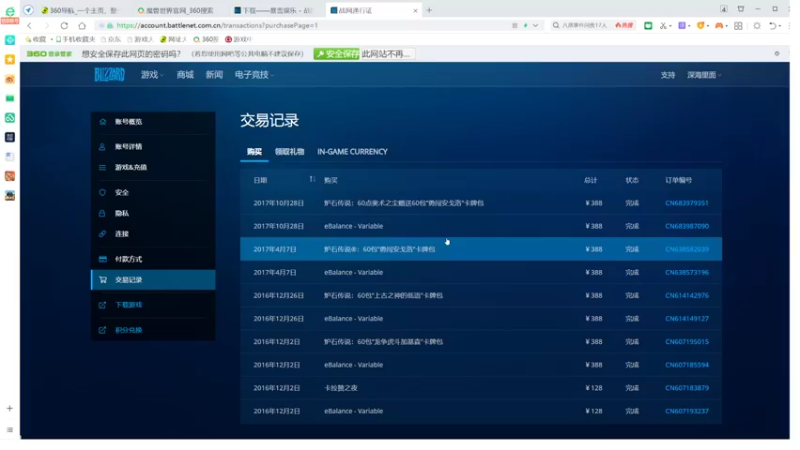Open 收藏 favorites bookmark item
Image resolution: width=800 pixels, height=450 pixels.
[x=36, y=39]
